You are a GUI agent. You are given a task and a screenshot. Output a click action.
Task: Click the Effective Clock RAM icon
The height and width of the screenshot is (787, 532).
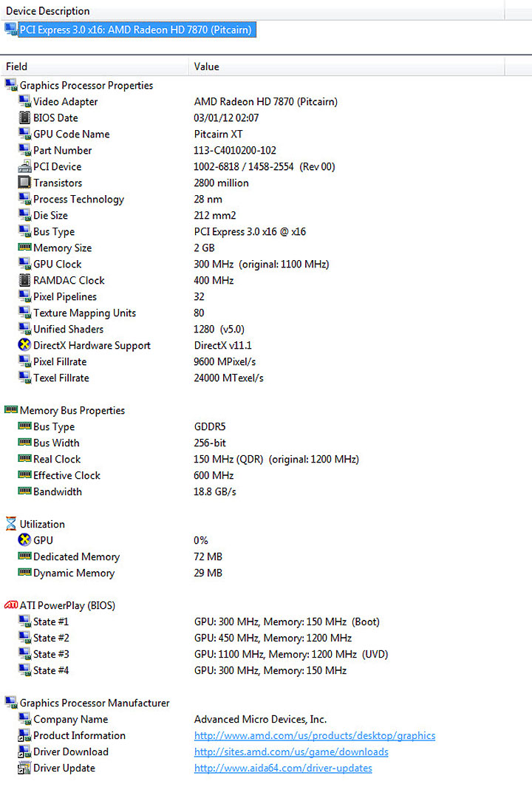(x=24, y=474)
